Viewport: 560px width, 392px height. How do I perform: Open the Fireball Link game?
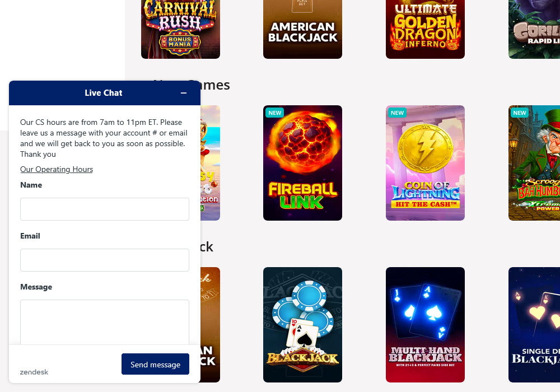click(x=302, y=163)
